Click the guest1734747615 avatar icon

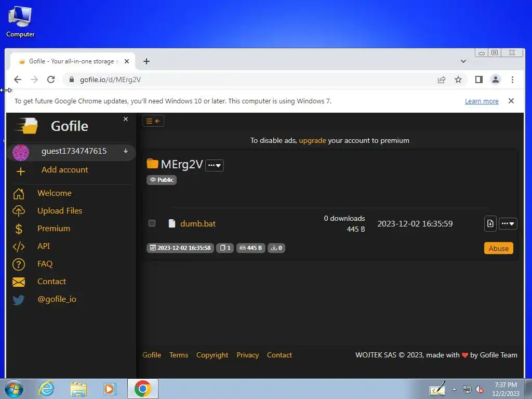pos(21,152)
